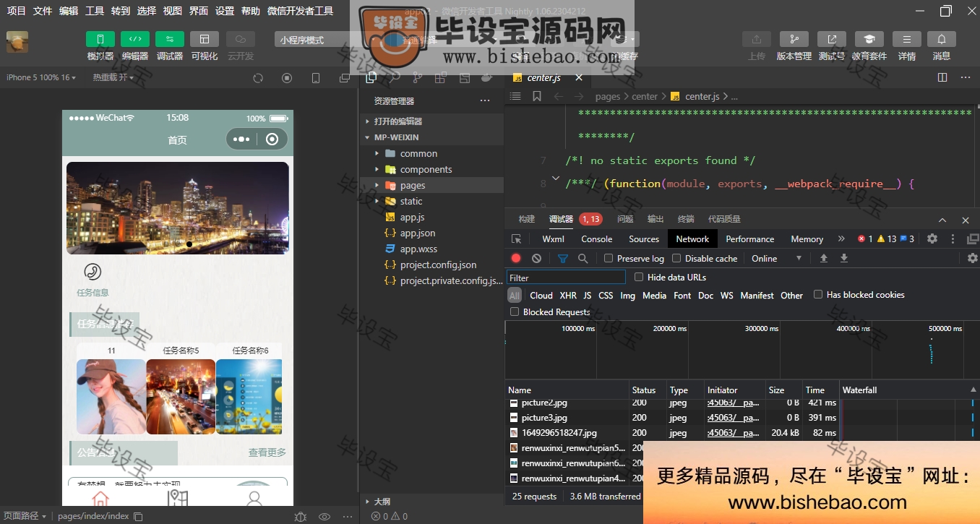Open hot reload (热重载) dropdown
980x524 pixels.
(x=113, y=77)
